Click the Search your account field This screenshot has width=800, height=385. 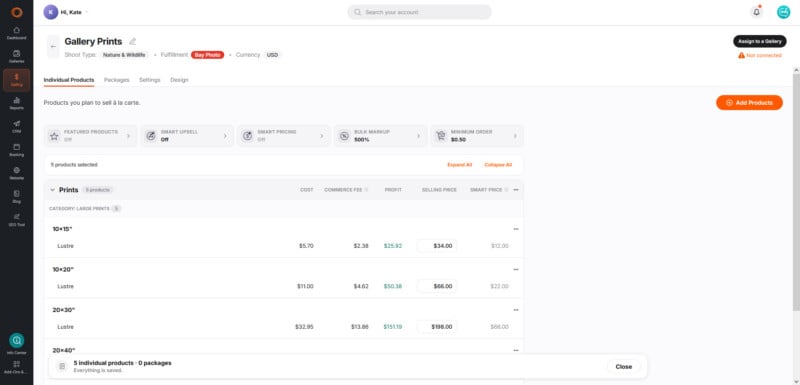coord(419,12)
